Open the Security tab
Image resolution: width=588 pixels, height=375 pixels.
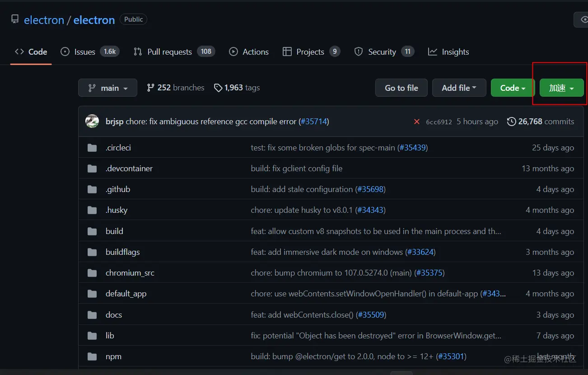[384, 52]
